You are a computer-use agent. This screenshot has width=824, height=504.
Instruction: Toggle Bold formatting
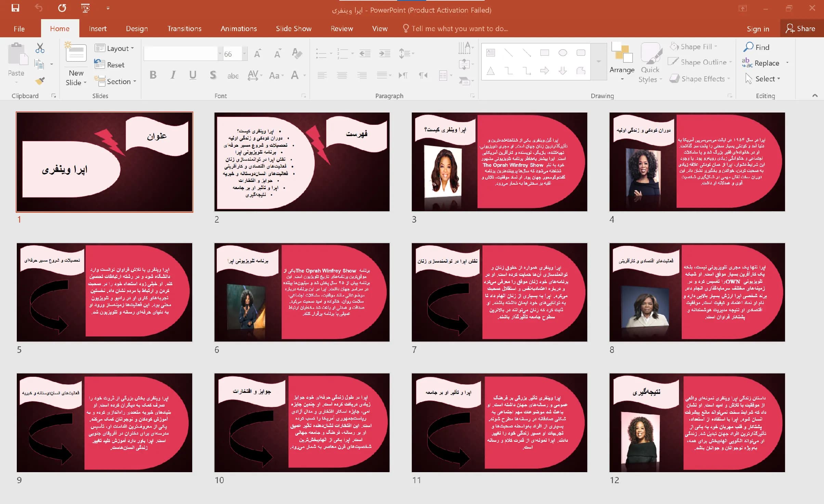point(153,75)
